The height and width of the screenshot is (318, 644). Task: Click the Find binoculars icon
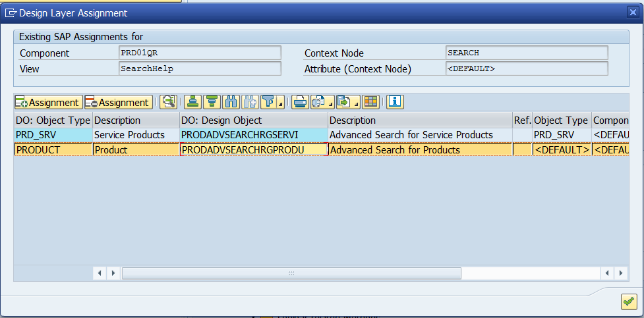pyautogui.click(x=231, y=102)
